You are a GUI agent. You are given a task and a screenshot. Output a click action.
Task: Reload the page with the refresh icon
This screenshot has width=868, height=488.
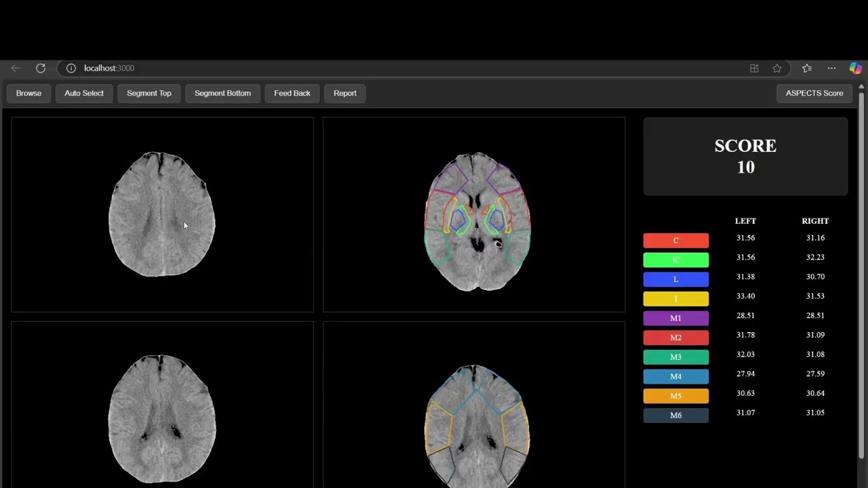pos(41,68)
